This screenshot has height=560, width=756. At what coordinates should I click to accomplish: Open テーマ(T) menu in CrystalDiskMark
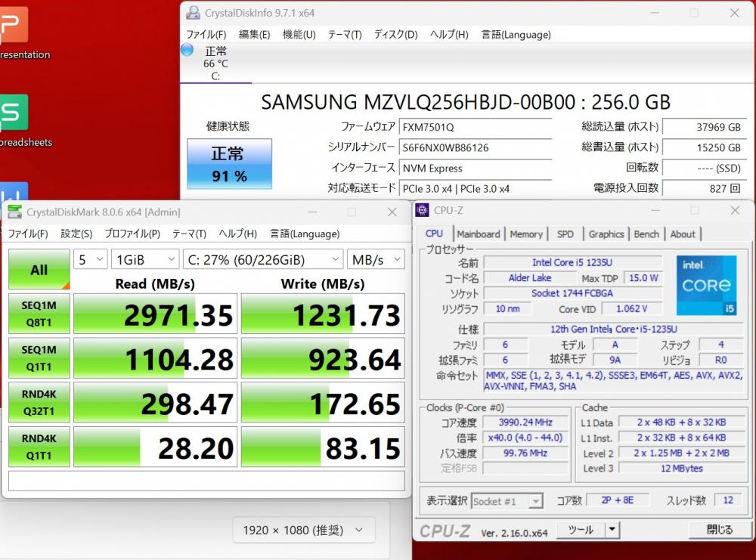189,234
